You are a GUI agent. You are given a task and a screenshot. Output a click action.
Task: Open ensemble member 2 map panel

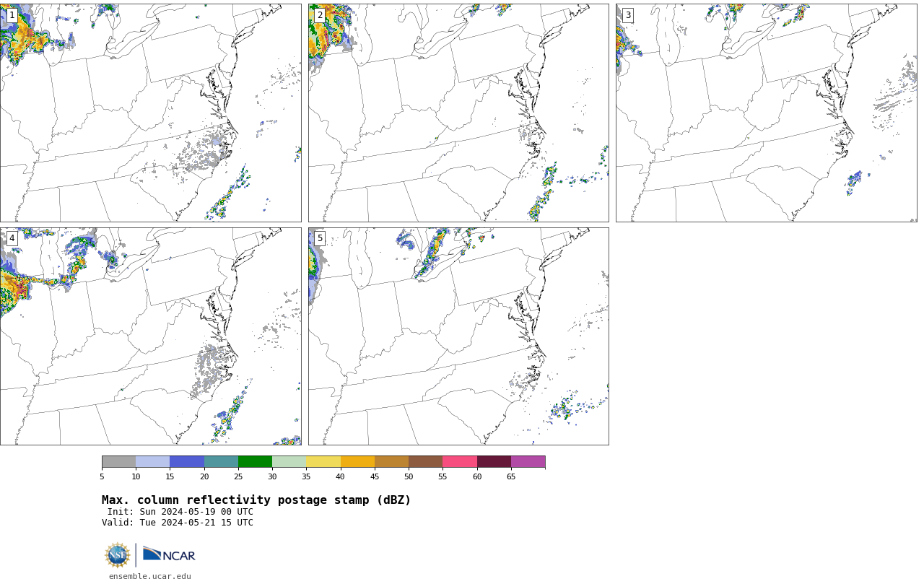click(x=458, y=113)
